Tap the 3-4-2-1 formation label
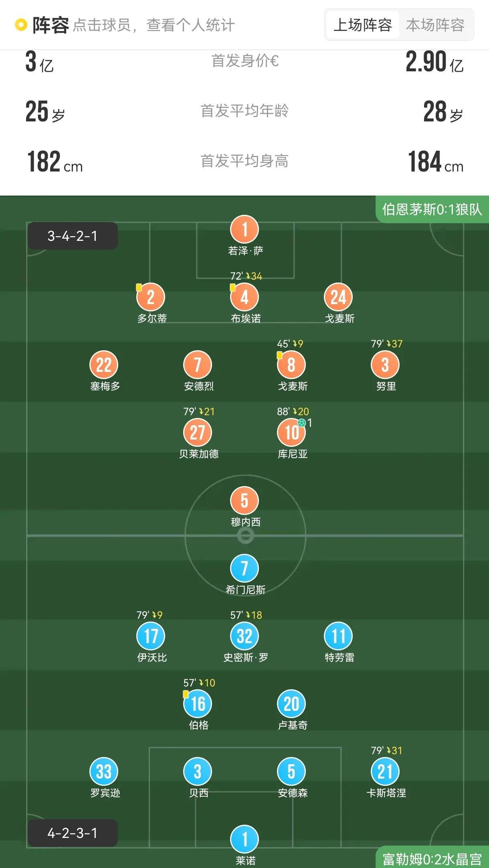Screen dimensions: 489x868 (x=73, y=236)
